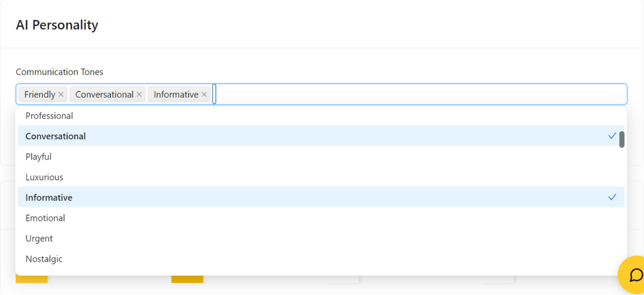Screen dimensions: 644x295
Task: Click the Friendly tag label
Action: [x=40, y=95]
